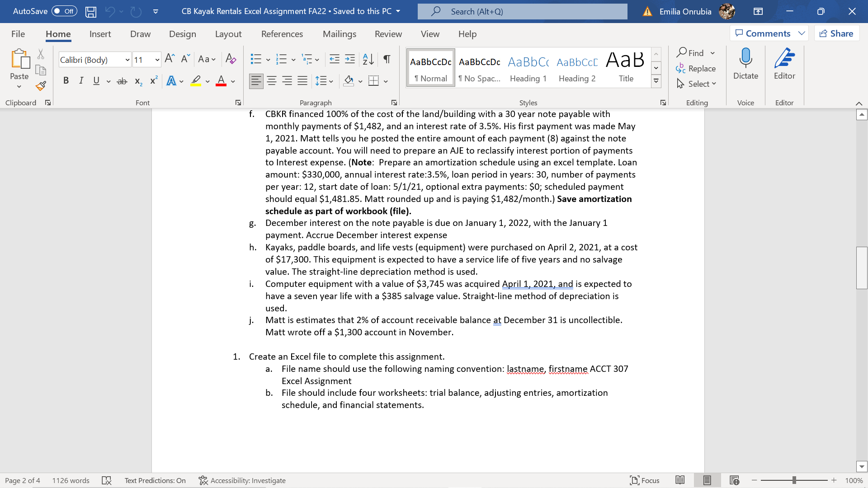Toggle AutoSave switch on

point(64,11)
